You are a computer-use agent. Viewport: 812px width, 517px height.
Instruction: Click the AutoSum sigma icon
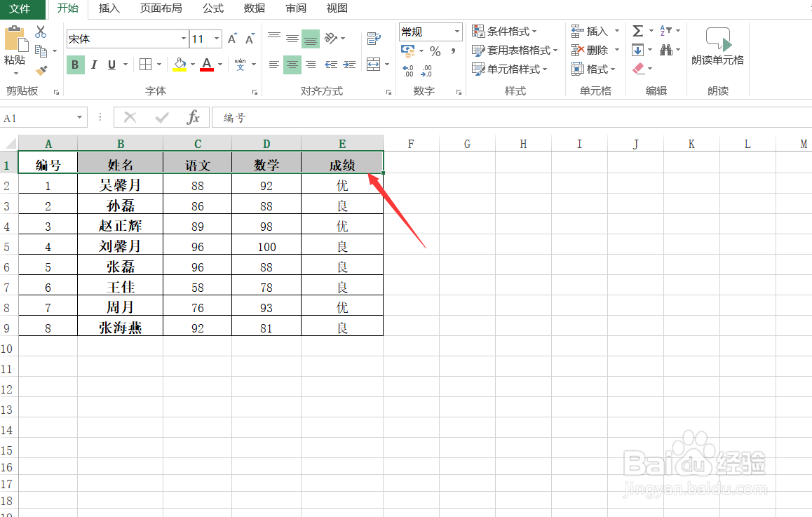pos(637,30)
